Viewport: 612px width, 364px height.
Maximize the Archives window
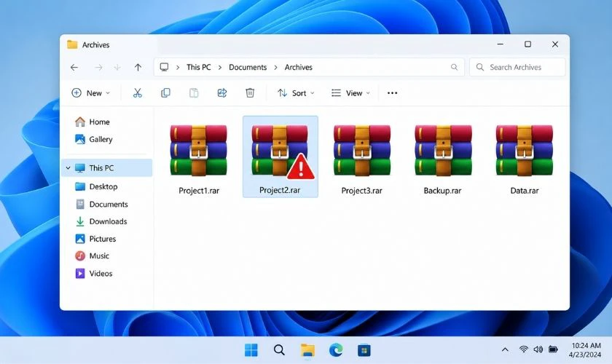click(x=527, y=44)
